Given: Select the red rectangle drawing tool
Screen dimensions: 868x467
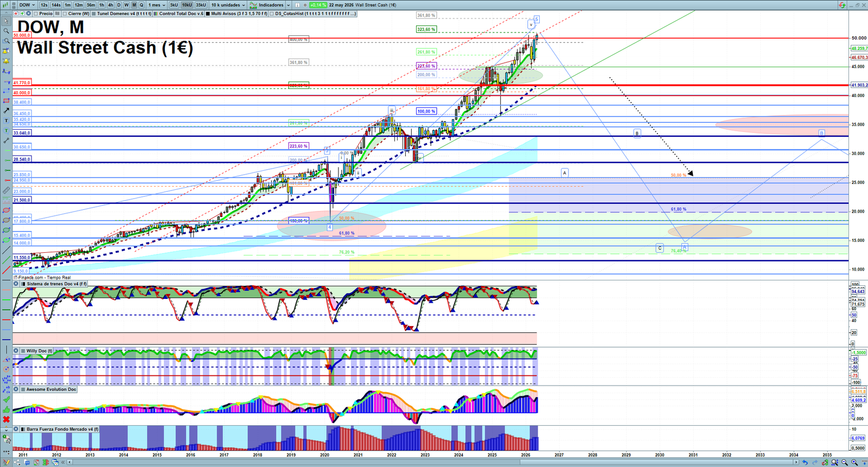Looking at the screenshot, I should (6, 100).
